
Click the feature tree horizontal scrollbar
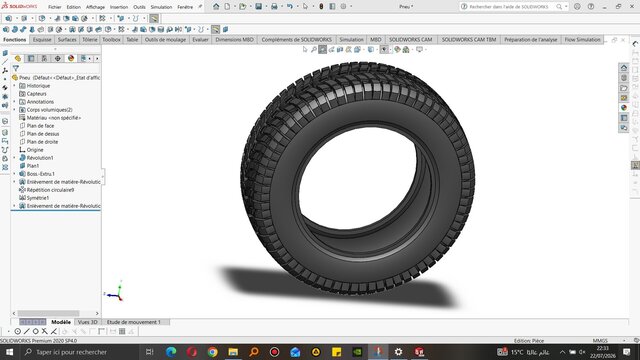[48, 313]
